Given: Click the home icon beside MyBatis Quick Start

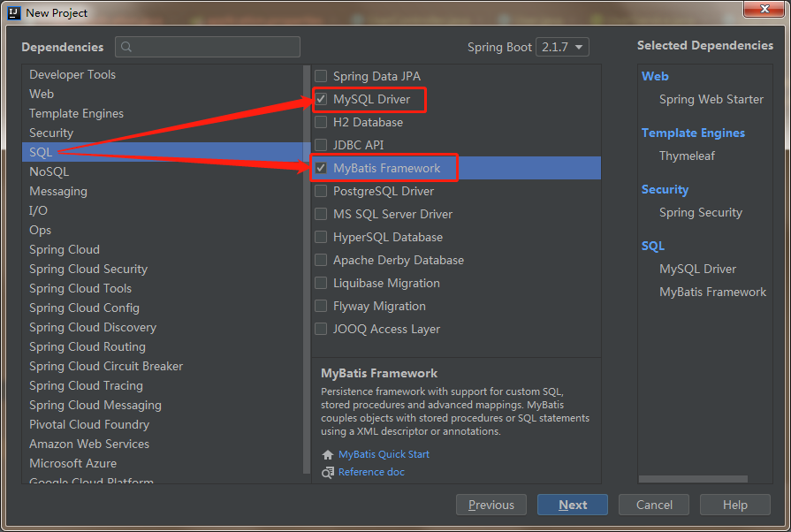Looking at the screenshot, I should coord(328,455).
